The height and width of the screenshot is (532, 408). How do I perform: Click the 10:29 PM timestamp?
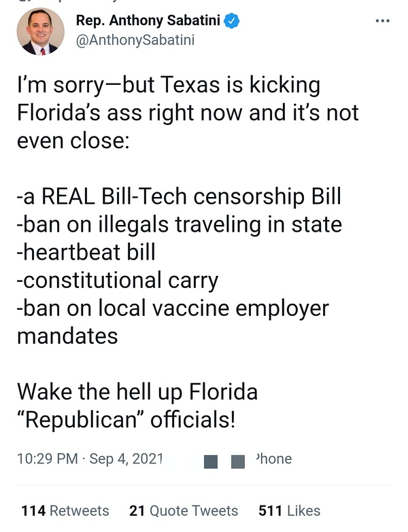47,459
